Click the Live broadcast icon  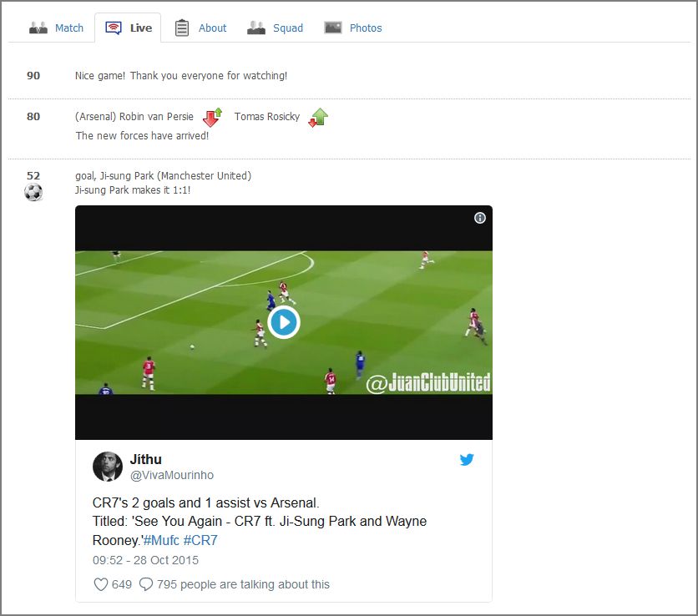pyautogui.click(x=114, y=28)
